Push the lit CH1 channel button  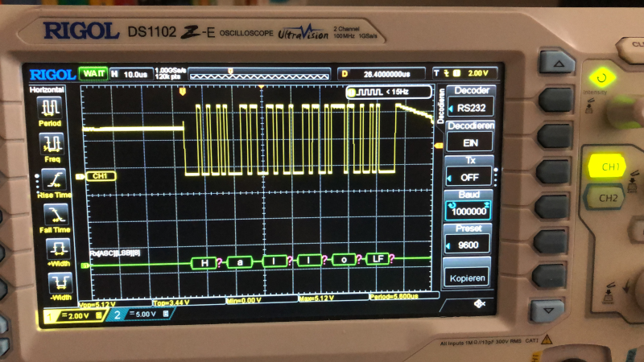pyautogui.click(x=609, y=167)
